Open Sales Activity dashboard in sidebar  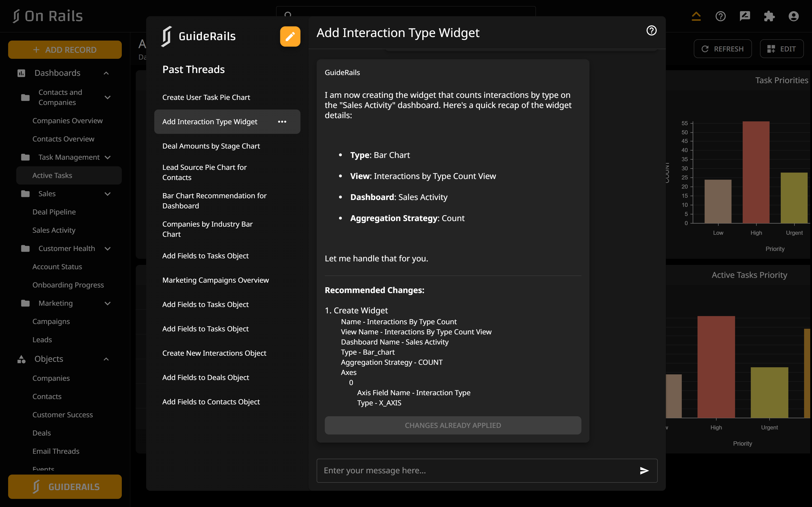pyautogui.click(x=54, y=230)
